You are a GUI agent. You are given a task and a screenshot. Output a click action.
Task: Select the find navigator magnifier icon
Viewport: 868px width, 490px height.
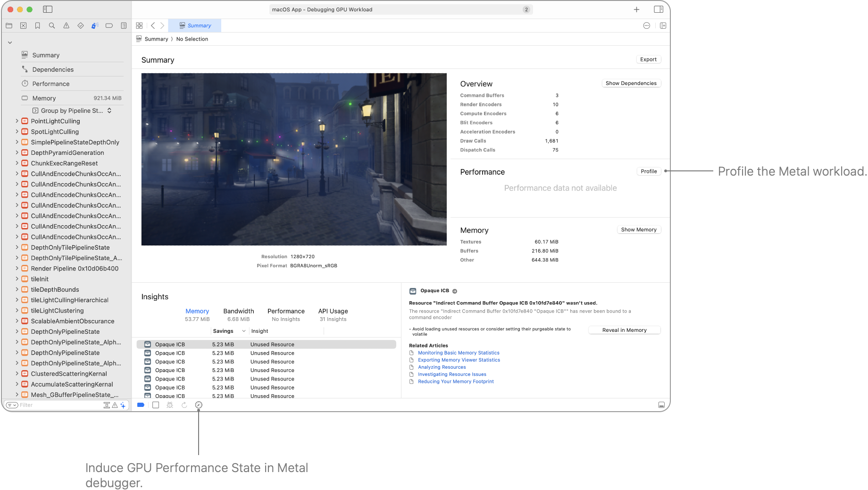pyautogui.click(x=52, y=26)
